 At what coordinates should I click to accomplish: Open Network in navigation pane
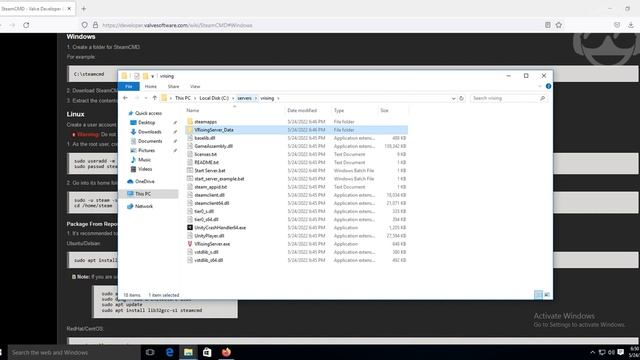pos(144,207)
